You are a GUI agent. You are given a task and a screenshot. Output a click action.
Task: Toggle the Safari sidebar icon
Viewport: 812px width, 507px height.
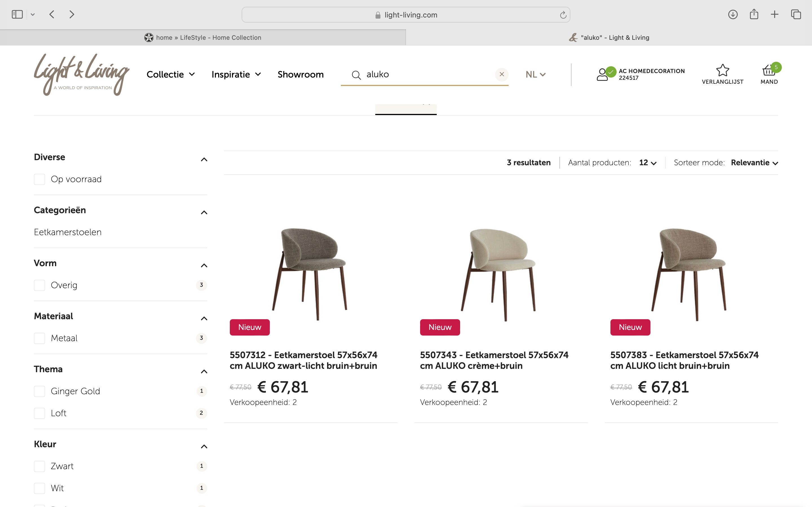(17, 14)
